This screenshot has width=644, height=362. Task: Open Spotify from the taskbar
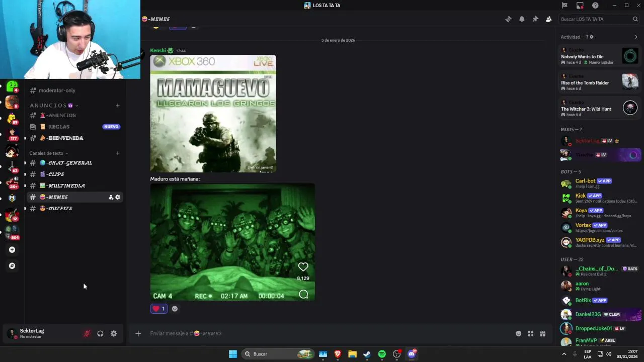click(382, 354)
